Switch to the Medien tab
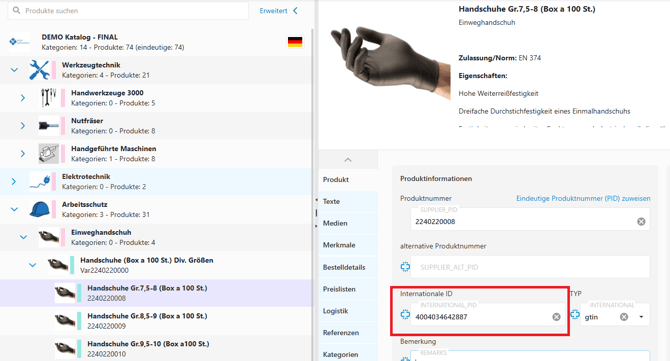The height and width of the screenshot is (361, 670). [348, 223]
